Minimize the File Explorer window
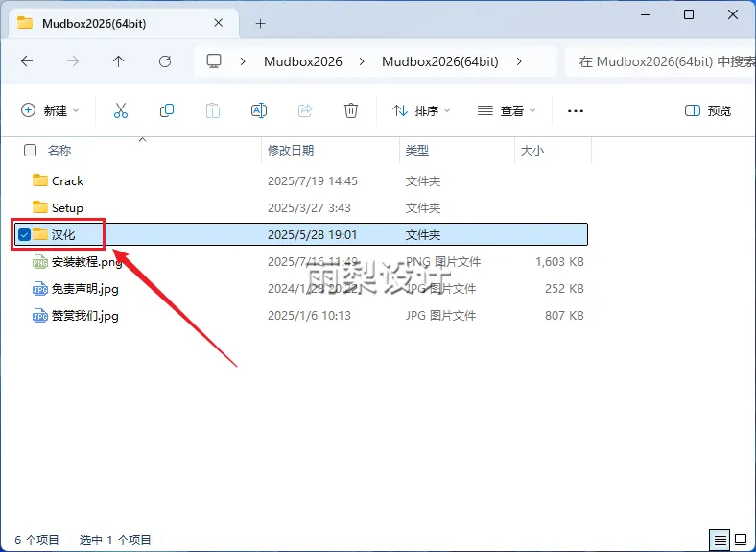 coord(646,14)
